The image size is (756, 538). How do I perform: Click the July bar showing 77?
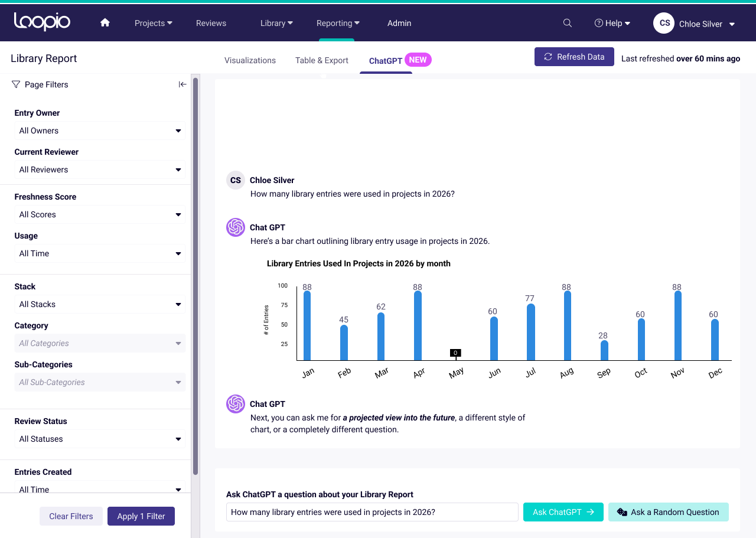pyautogui.click(x=531, y=332)
